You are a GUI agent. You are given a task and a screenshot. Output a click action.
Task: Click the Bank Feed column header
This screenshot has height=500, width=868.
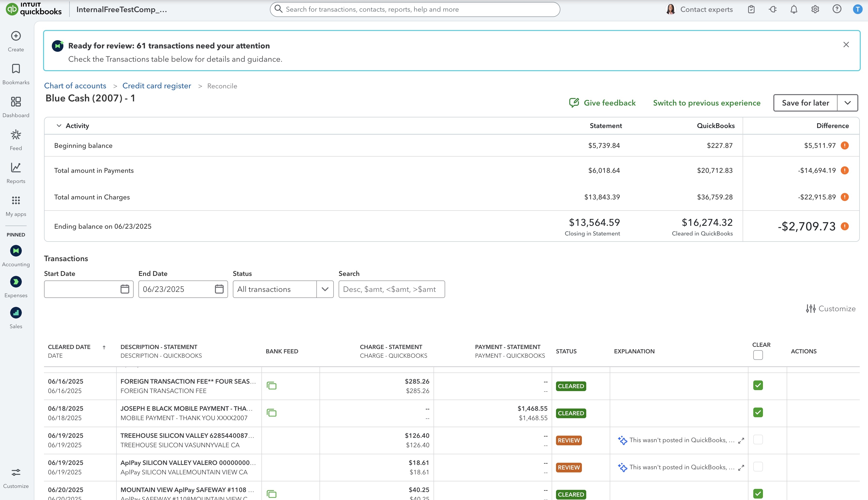coord(282,351)
